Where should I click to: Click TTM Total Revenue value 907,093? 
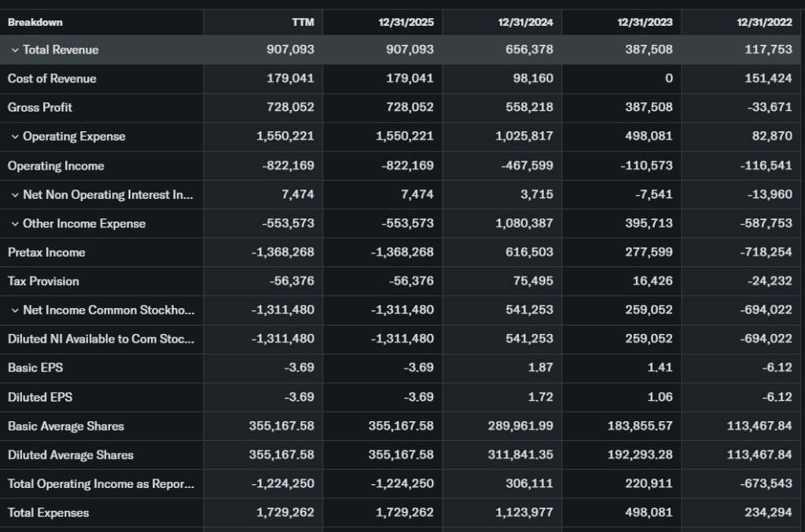tap(290, 50)
